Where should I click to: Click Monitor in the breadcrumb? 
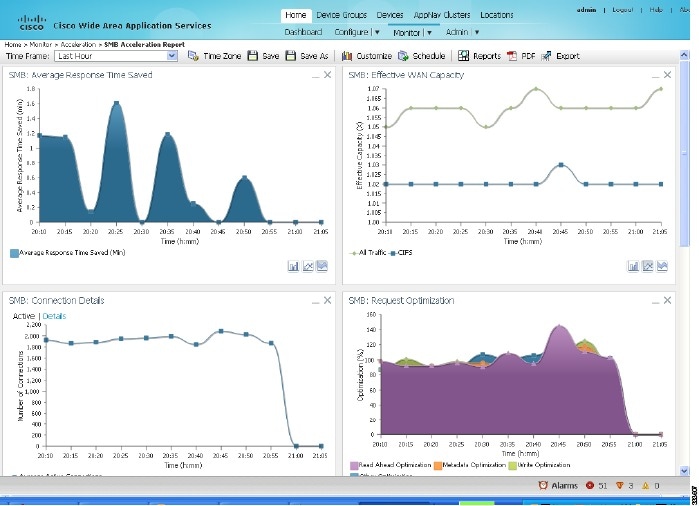pos(41,45)
